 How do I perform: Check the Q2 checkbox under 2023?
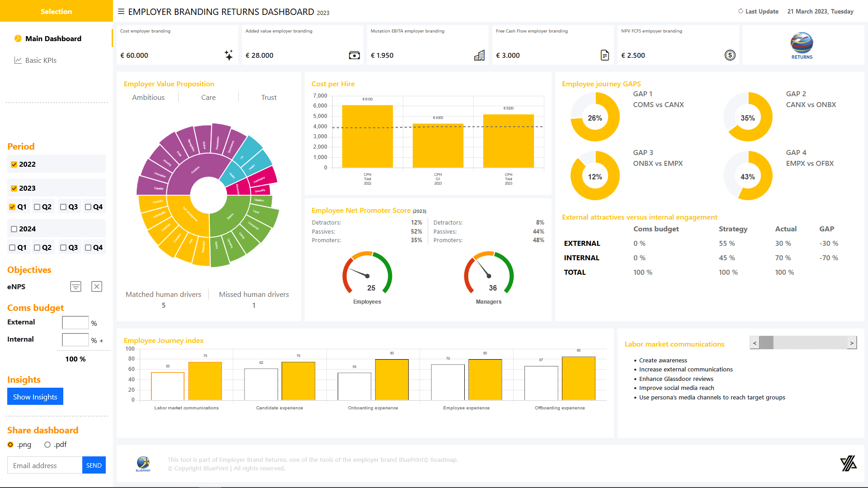tap(38, 207)
